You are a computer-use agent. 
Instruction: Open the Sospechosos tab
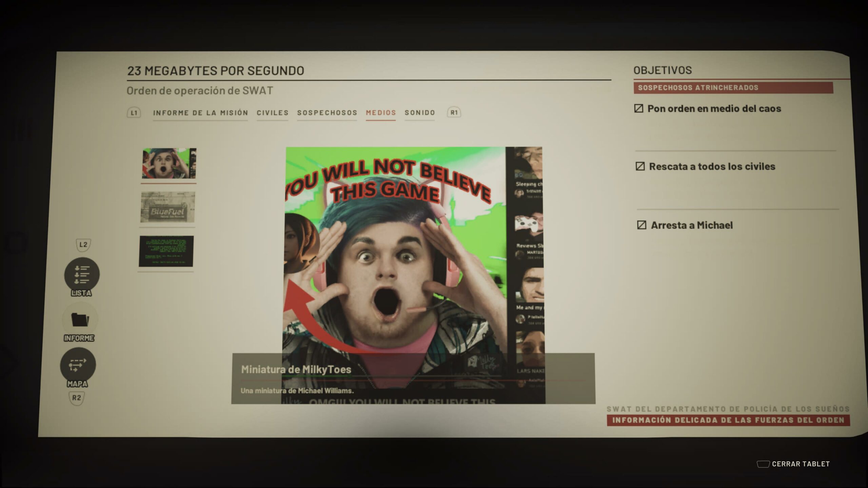coord(327,113)
